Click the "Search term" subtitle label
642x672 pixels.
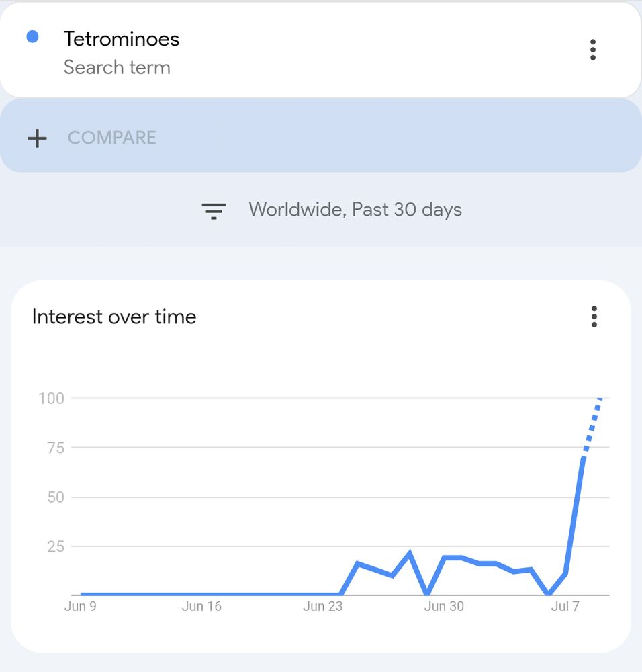[x=117, y=67]
